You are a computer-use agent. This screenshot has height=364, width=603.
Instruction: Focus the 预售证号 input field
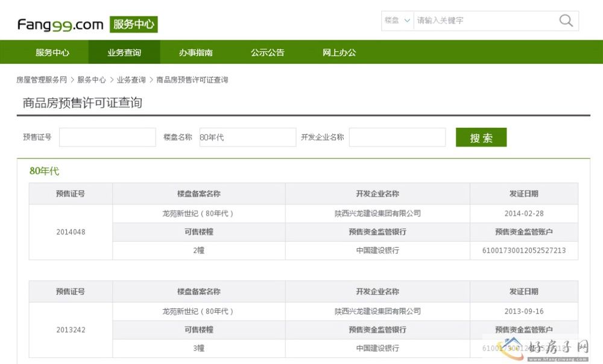coord(107,137)
